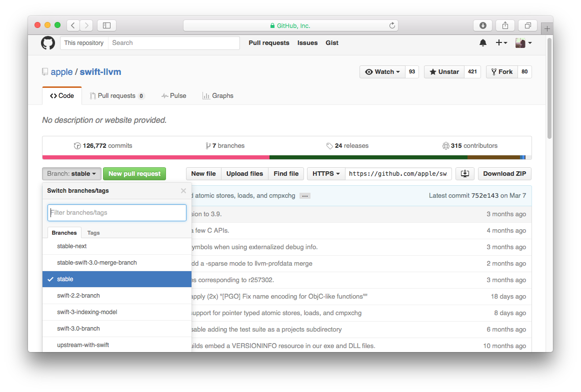Screen dimensions: 581x392
Task: Open Gist in the top nav
Action: click(x=332, y=43)
